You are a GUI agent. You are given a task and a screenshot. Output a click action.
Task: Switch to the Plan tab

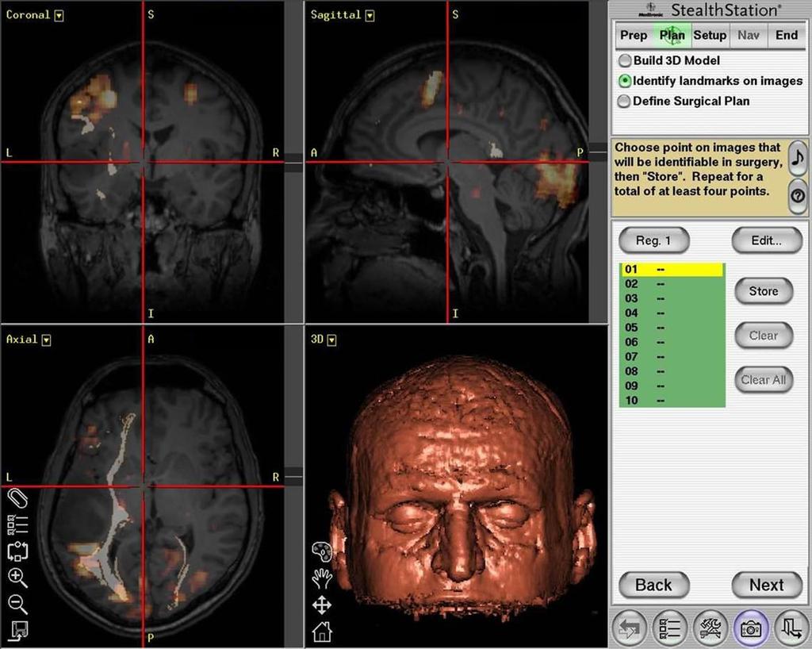click(x=672, y=35)
